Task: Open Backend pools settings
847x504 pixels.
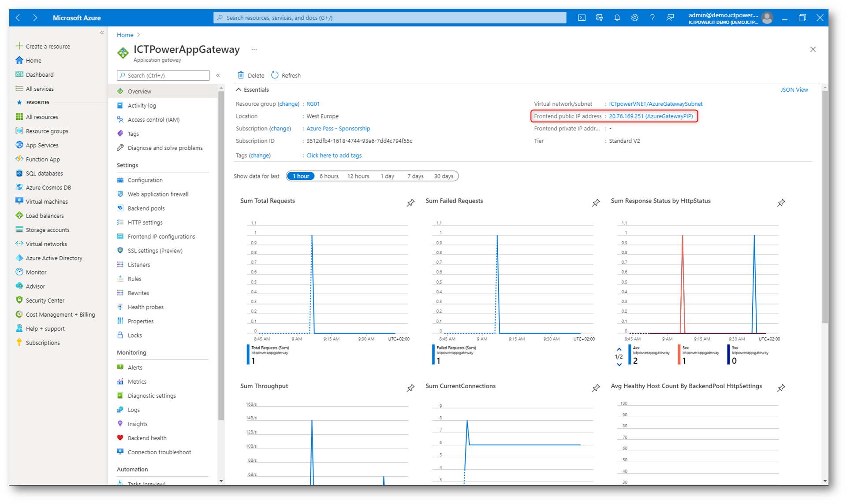Action: tap(163, 208)
